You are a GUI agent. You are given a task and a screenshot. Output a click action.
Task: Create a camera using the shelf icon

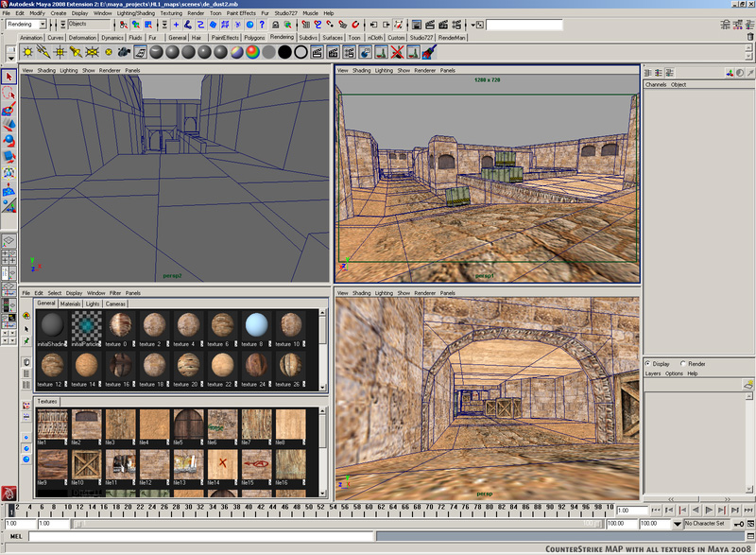click(x=124, y=52)
